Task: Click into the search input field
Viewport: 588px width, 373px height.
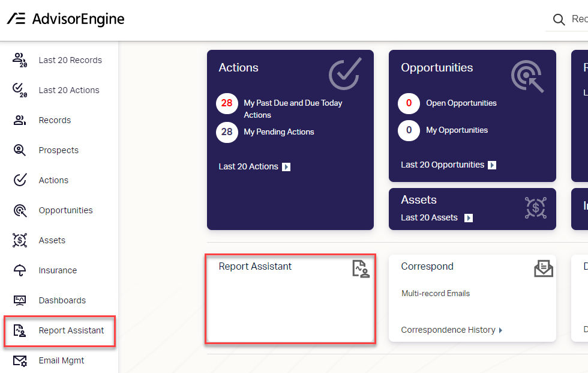Action: coord(580,19)
